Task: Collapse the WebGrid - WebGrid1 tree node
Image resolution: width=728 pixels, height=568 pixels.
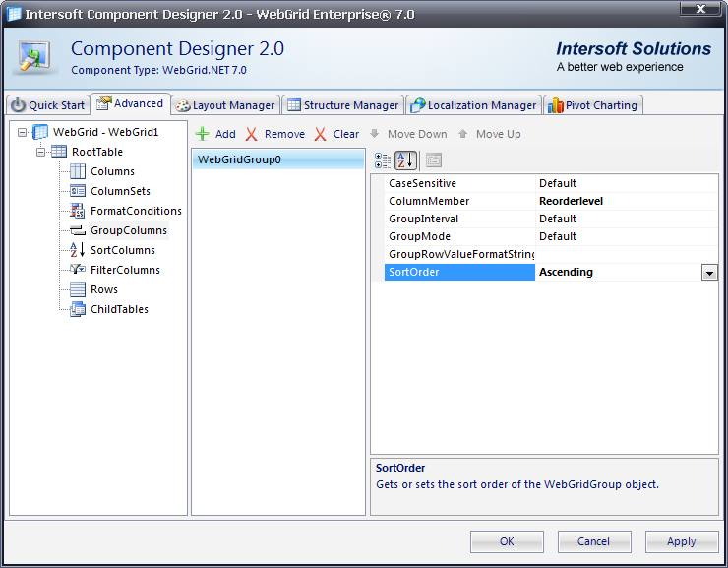Action: [23, 132]
